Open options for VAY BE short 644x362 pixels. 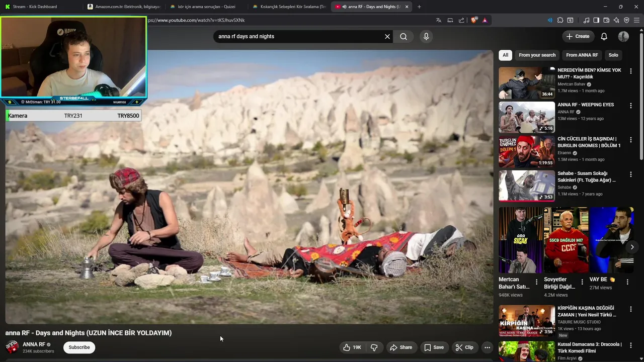coord(627,282)
